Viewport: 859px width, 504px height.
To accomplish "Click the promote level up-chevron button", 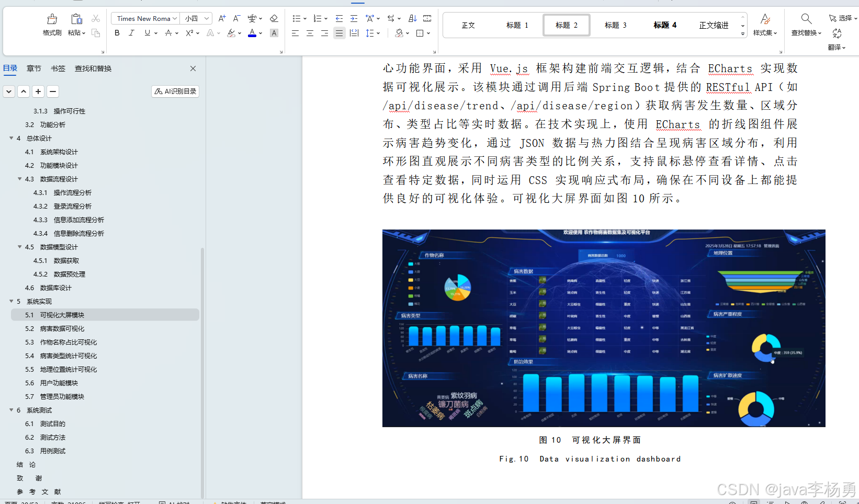I will (x=24, y=91).
